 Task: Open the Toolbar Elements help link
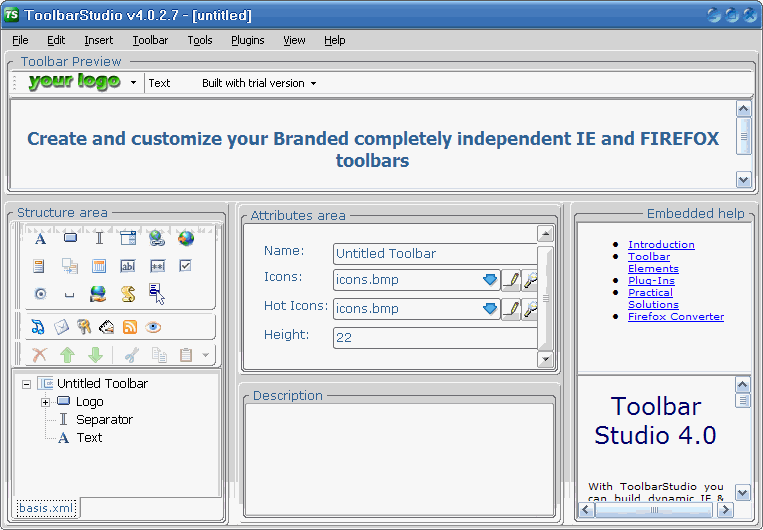click(x=653, y=263)
